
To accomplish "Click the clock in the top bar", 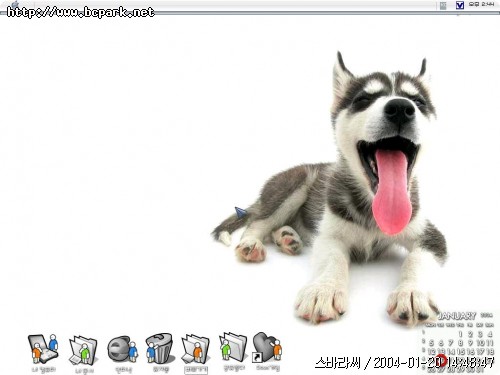I will [482, 4].
